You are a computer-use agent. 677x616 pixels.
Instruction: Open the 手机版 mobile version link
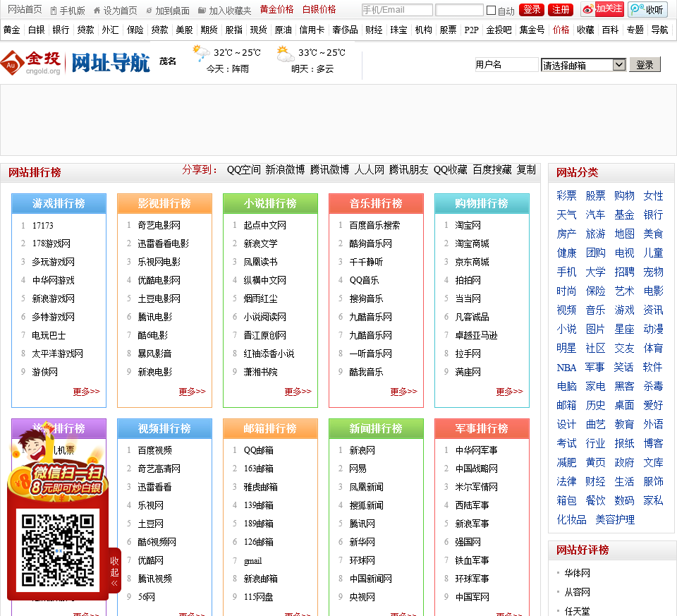point(68,10)
